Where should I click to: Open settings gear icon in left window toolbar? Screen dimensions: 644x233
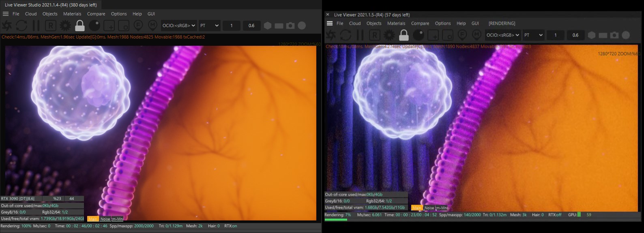click(65, 26)
